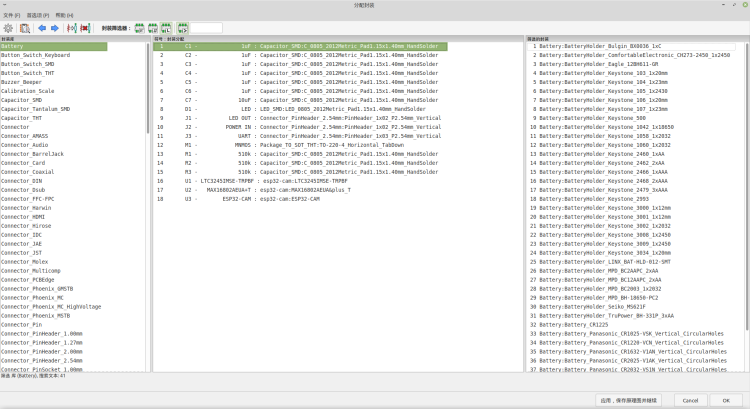Select symbol row J3 UART
The height and width of the screenshot is (409, 750).
click(300, 136)
